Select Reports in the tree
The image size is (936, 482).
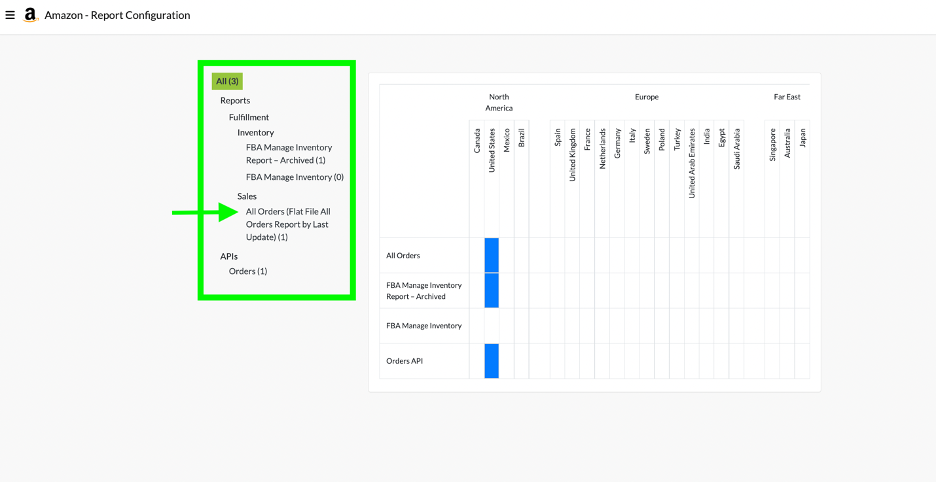(x=235, y=100)
